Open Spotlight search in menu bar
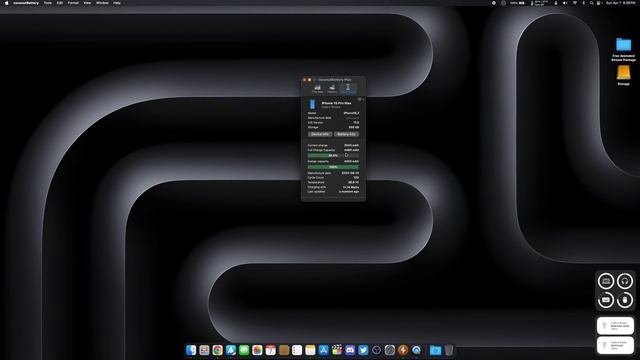This screenshot has height=360, width=640. click(x=591, y=3)
